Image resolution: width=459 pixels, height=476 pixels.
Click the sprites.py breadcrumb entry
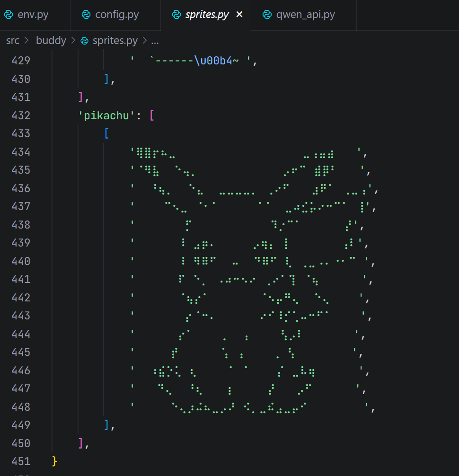tap(115, 41)
